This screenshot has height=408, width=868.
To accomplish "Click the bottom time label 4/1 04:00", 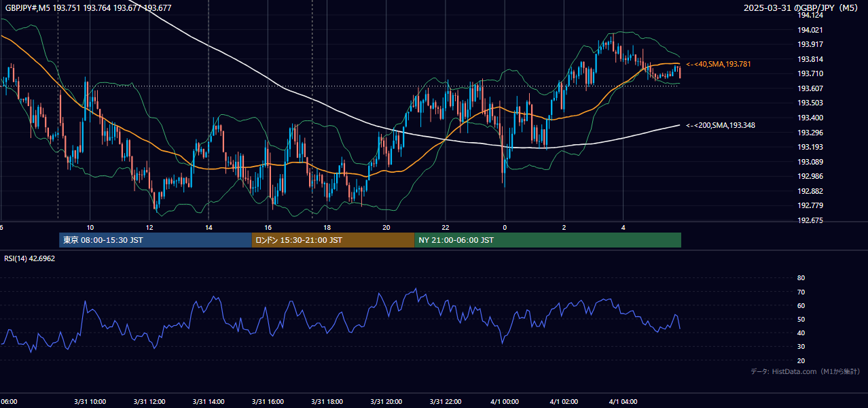I will (x=623, y=401).
